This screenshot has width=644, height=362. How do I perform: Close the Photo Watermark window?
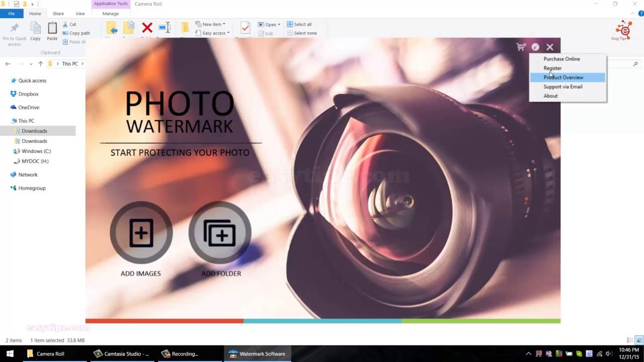coord(550,47)
